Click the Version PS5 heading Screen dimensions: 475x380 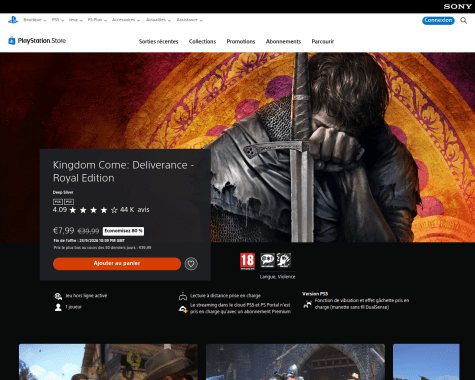click(315, 294)
